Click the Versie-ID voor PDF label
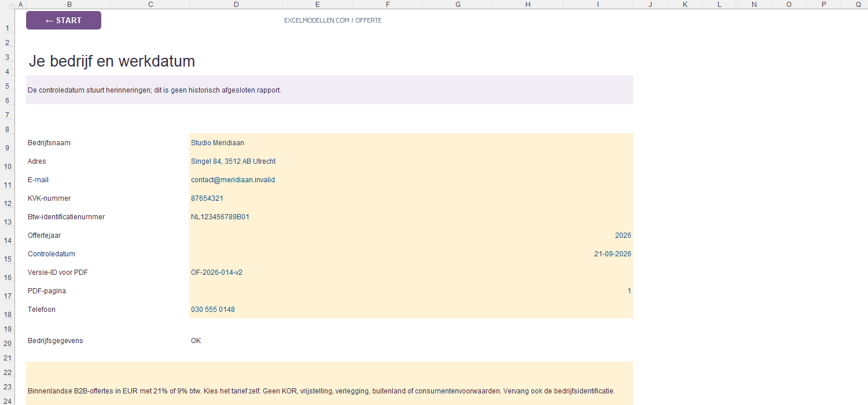The width and height of the screenshot is (868, 405). [x=58, y=273]
